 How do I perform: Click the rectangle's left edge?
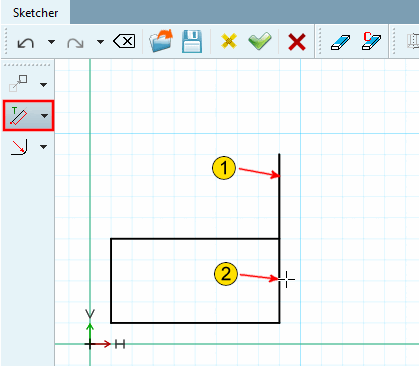pos(111,281)
